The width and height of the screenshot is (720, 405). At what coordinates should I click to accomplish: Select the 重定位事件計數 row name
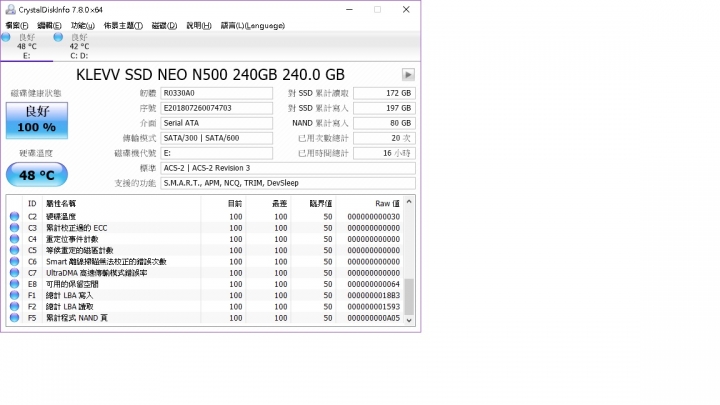[72, 239]
